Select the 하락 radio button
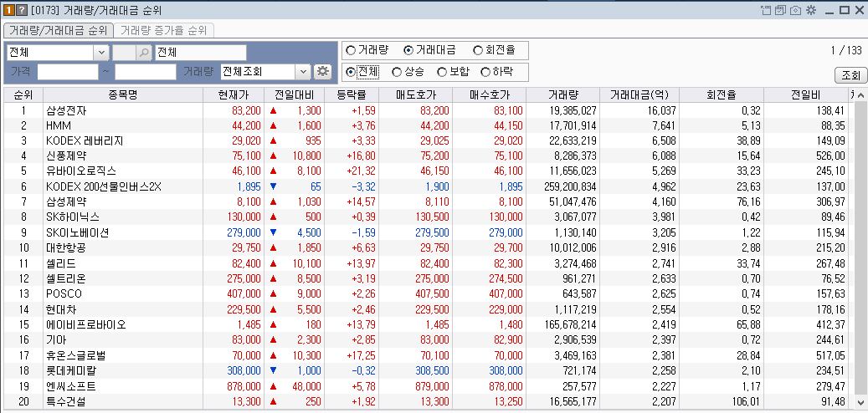 pos(485,72)
